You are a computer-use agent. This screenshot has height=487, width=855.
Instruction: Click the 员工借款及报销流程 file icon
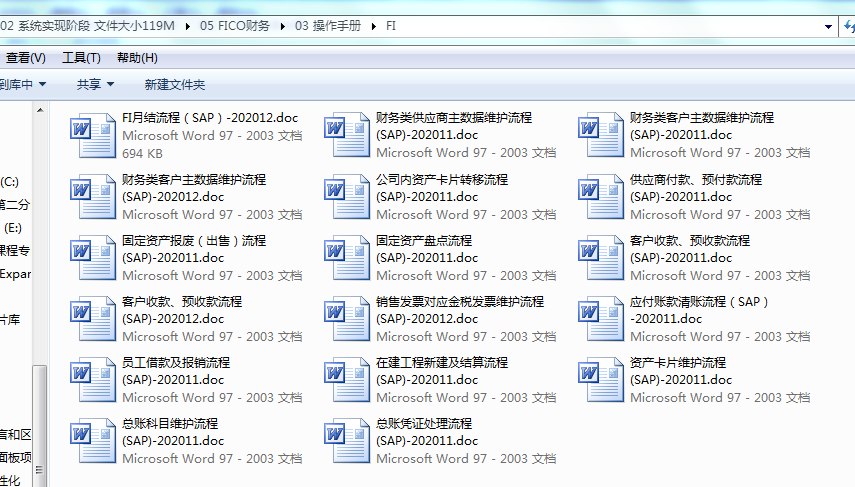coord(93,380)
